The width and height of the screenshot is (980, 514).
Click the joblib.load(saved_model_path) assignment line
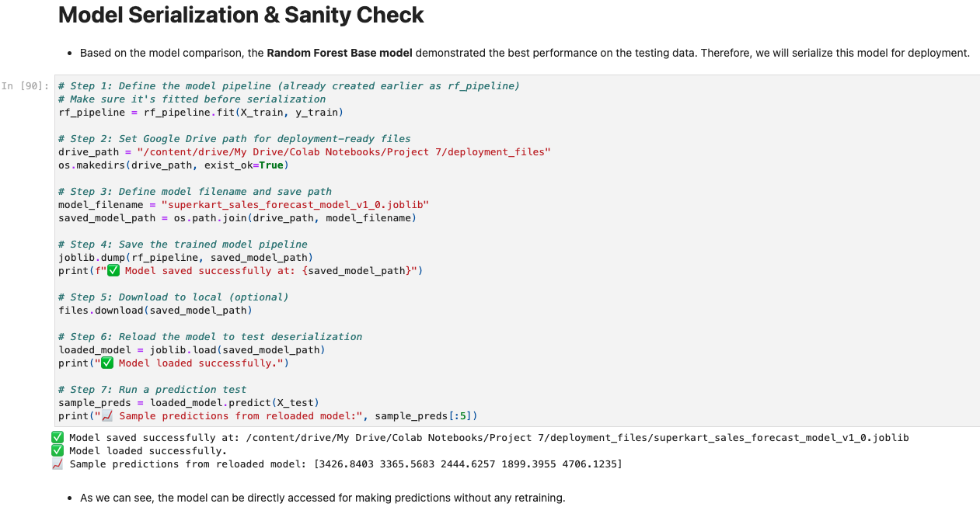(x=191, y=349)
